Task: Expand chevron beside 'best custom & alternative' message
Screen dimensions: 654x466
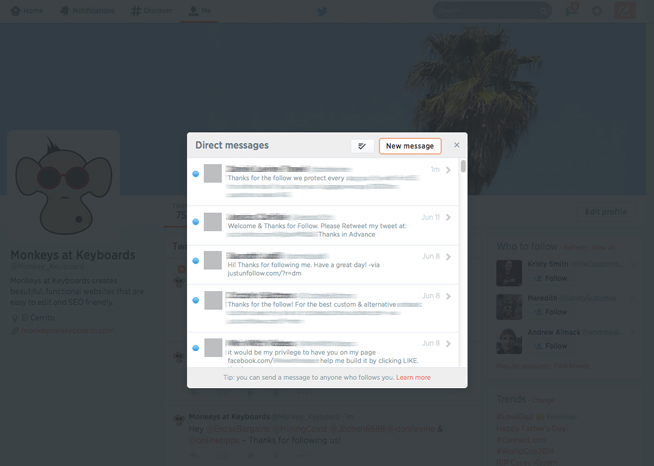Action: [x=448, y=296]
